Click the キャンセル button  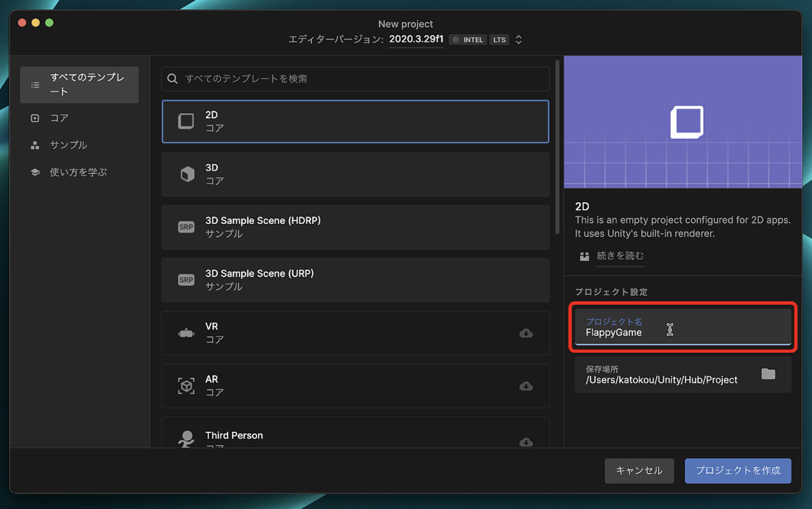click(x=639, y=471)
